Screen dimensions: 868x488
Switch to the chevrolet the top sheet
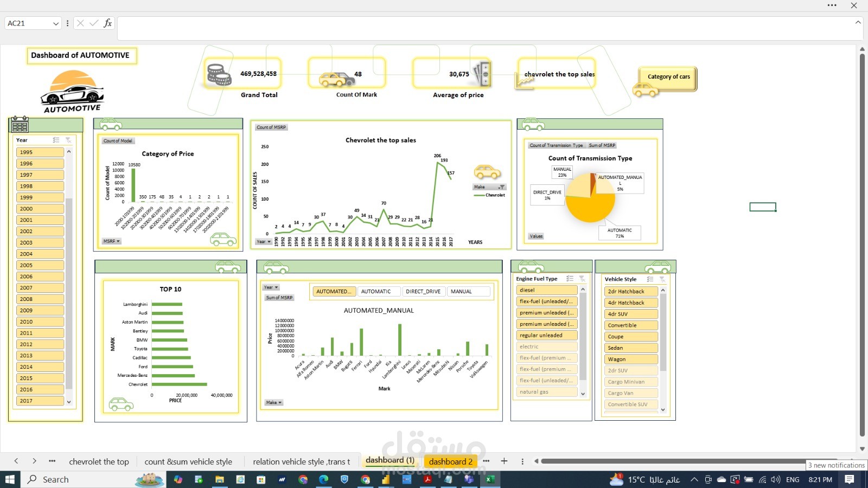click(x=99, y=462)
